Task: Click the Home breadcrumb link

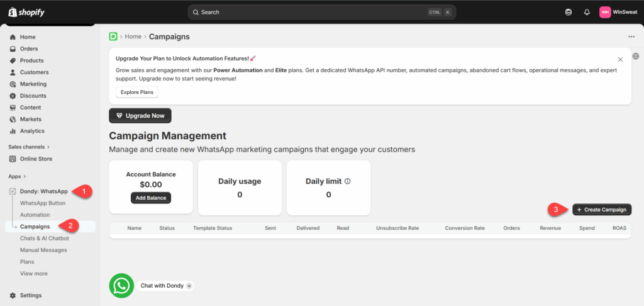Action: pos(133,37)
